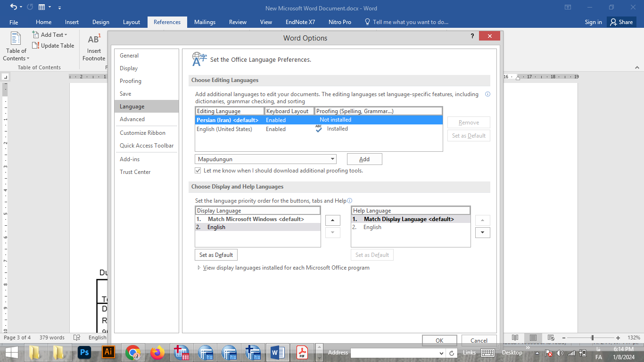Click the Add button for editing language

(x=364, y=159)
